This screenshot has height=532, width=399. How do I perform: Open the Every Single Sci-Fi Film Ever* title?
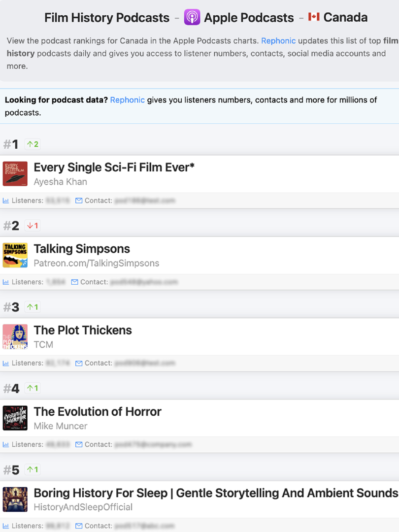(x=114, y=167)
